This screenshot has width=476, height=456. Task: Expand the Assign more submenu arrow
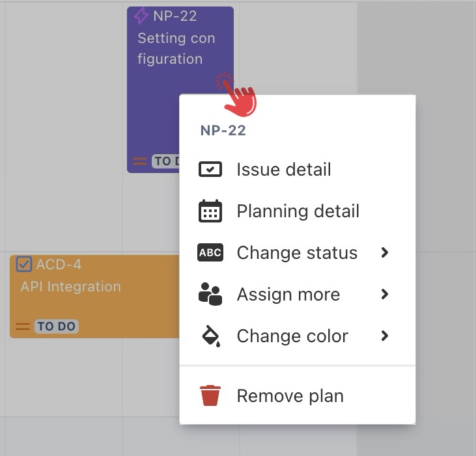pos(385,294)
